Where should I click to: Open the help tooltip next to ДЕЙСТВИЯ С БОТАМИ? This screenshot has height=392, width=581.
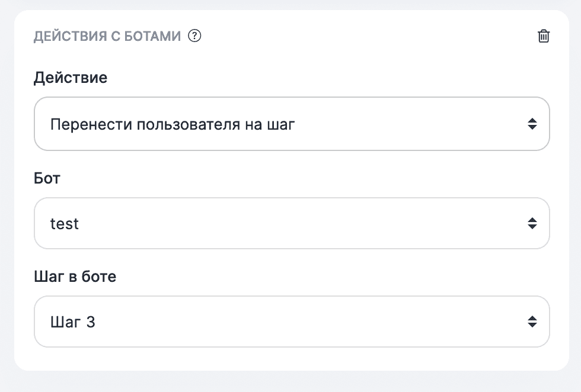tap(194, 36)
